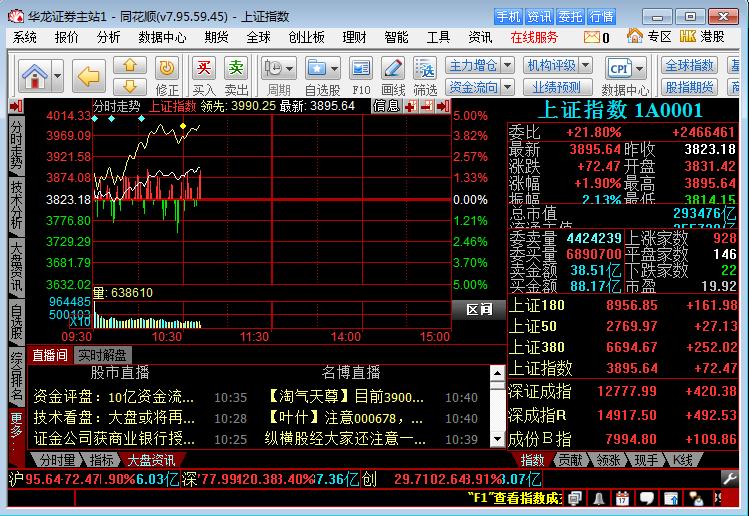Select the 自选股 side tab
The width and height of the screenshot is (749, 516).
(x=16, y=321)
